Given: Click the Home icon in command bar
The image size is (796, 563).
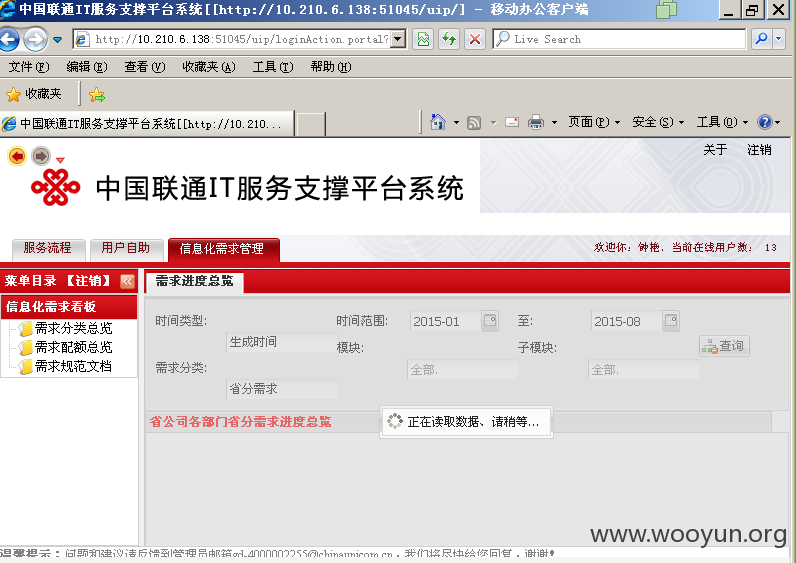Looking at the screenshot, I should tap(438, 122).
